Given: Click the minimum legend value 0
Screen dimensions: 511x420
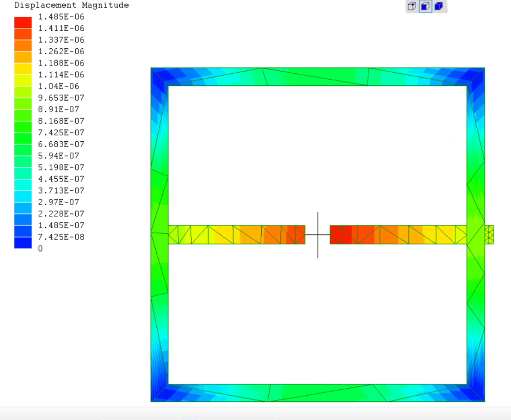Looking at the screenshot, I should tap(41, 249).
